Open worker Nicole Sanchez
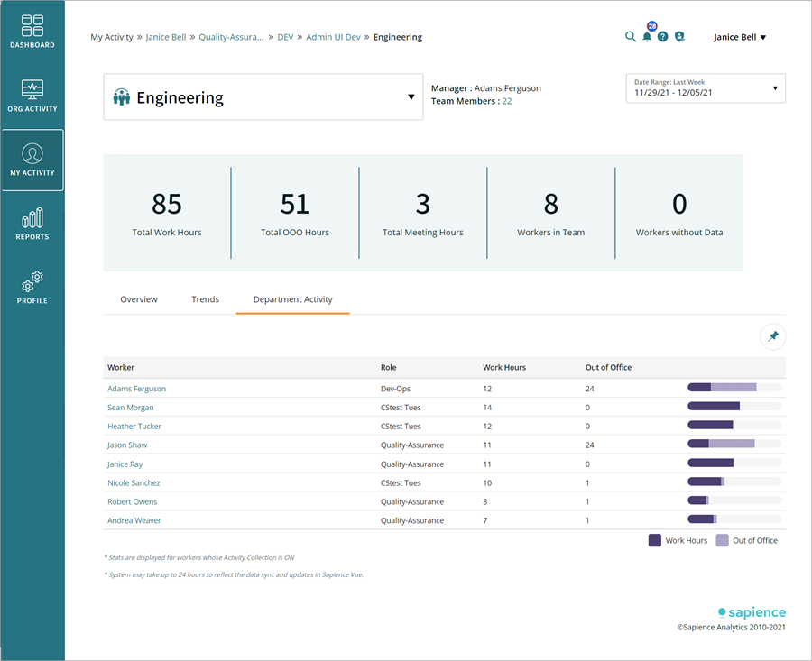The width and height of the screenshot is (812, 661). (134, 483)
